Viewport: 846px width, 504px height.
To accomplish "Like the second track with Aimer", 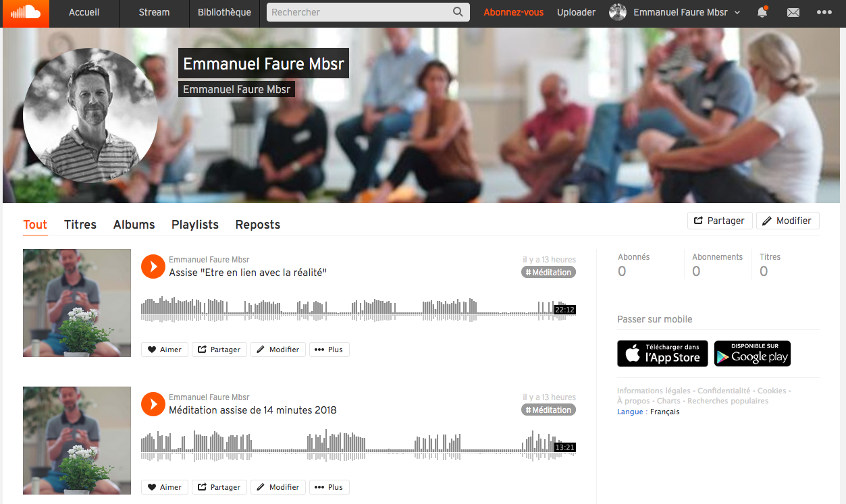I will coord(165,487).
